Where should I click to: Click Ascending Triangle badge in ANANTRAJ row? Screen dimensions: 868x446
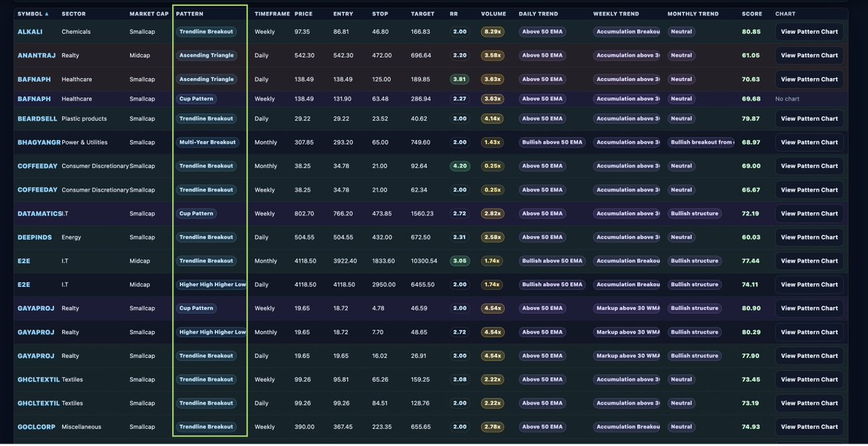point(206,55)
